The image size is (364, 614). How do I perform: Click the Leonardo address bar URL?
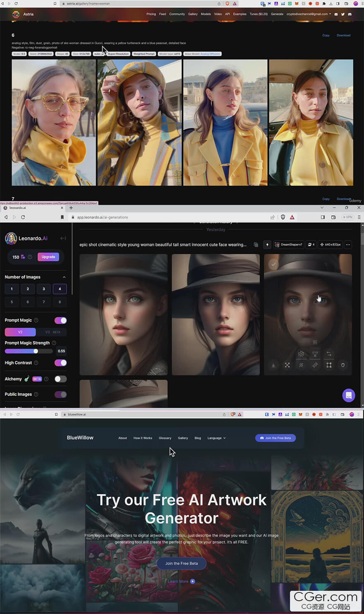(x=102, y=217)
